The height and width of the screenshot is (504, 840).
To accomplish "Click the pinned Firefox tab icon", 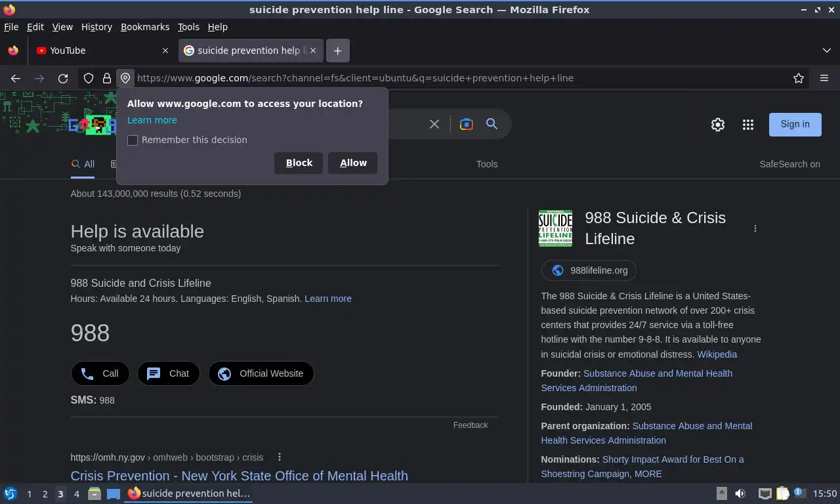I will pyautogui.click(x=13, y=51).
